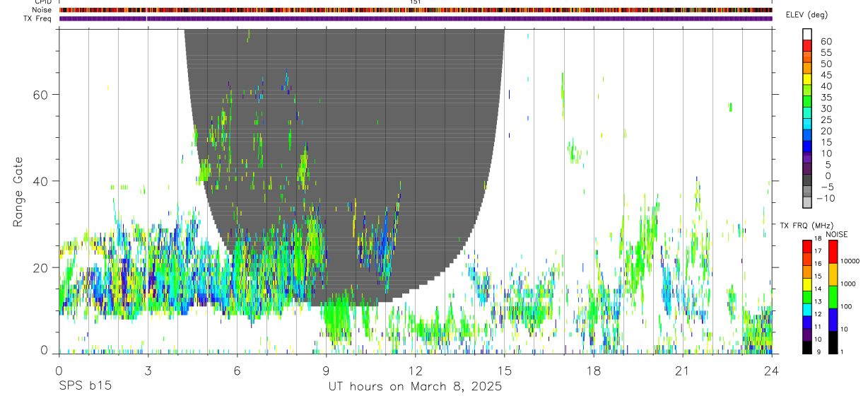
Task: Click the green segment of the NOISE colorbar
Action: pyautogui.click(x=833, y=297)
